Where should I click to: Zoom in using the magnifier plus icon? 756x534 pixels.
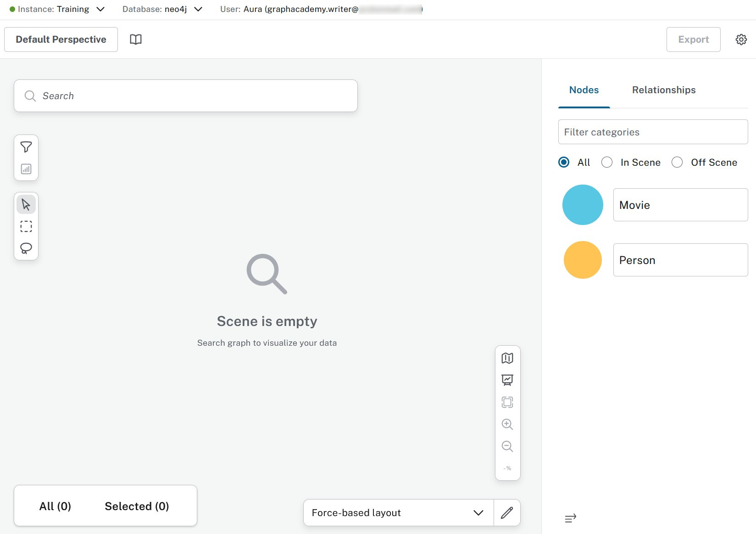click(507, 424)
